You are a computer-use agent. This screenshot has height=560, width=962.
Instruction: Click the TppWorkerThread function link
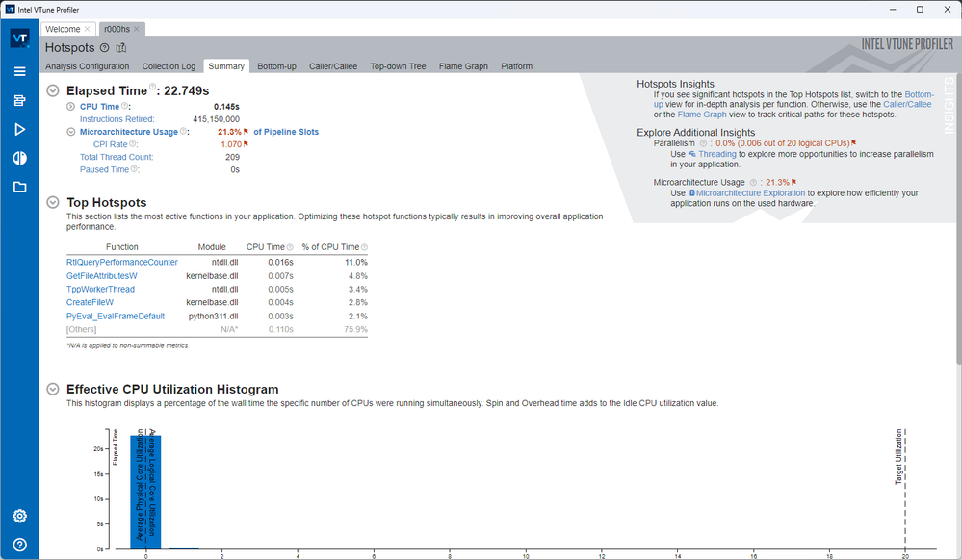point(100,289)
